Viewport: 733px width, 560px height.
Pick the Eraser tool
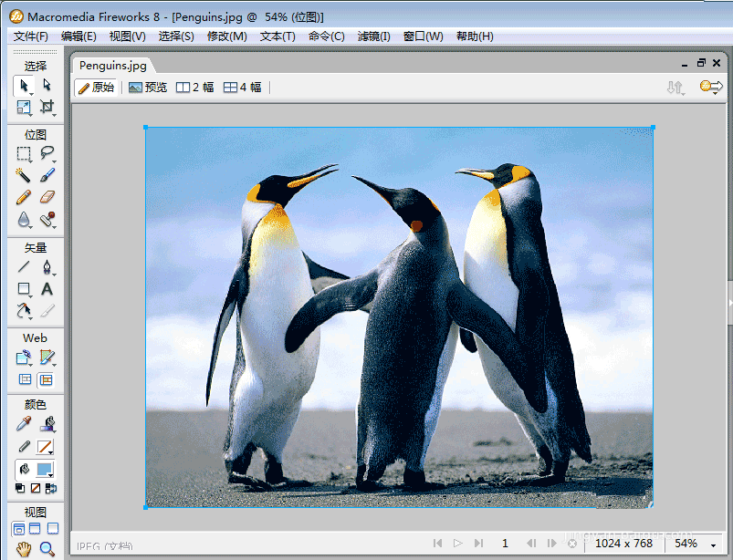point(47,197)
